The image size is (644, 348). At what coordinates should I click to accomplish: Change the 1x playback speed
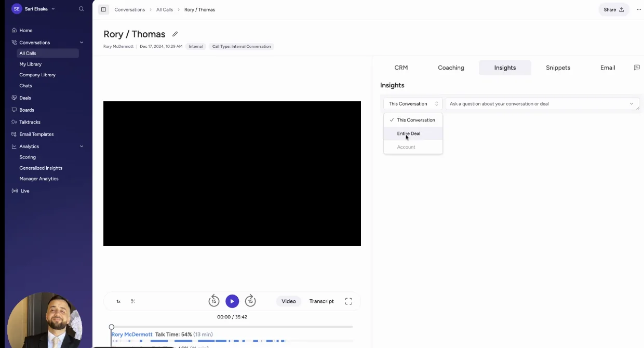[x=118, y=301]
